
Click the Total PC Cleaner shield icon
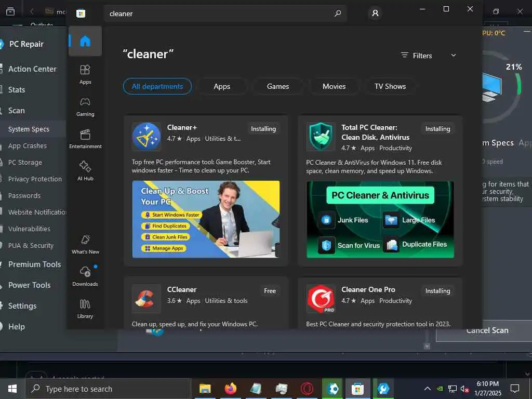321,137
